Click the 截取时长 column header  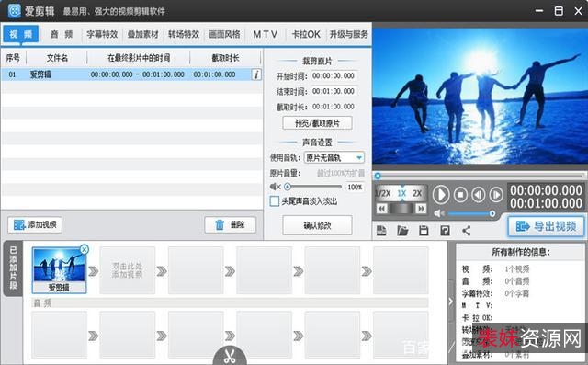225,58
